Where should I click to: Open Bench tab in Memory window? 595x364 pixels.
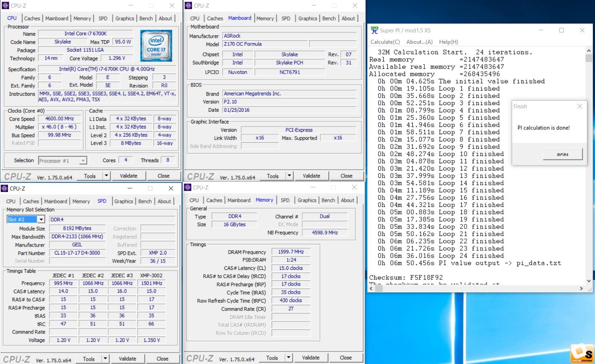(x=328, y=200)
